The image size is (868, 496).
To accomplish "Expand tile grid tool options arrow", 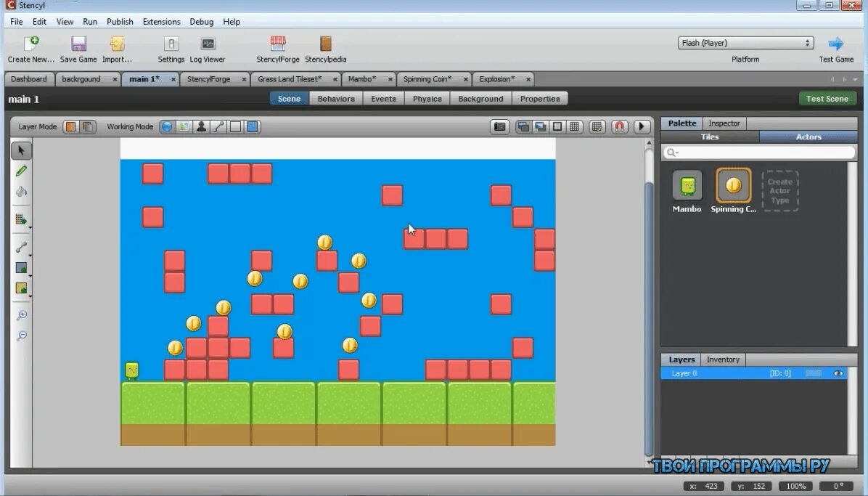I will [30, 227].
